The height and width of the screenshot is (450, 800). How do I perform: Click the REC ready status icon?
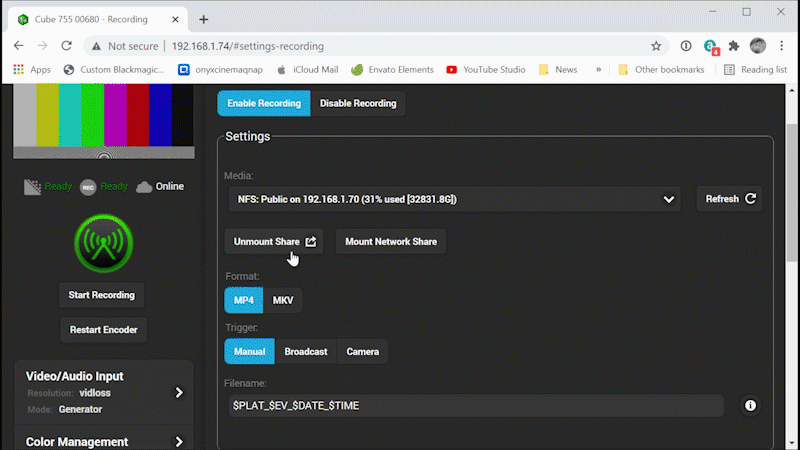(88, 187)
